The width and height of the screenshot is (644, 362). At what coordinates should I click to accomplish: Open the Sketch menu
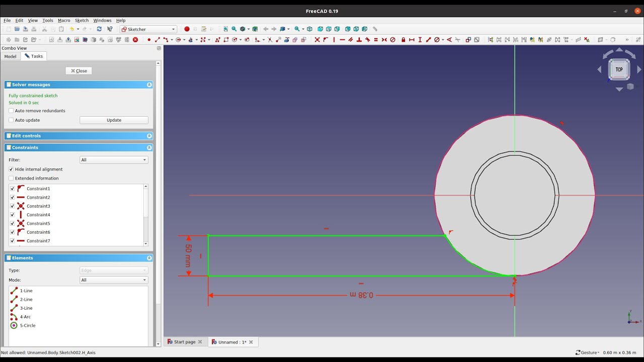(x=82, y=21)
